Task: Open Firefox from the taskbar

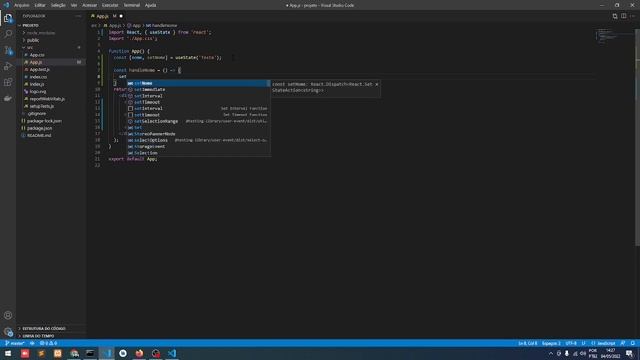Action: (x=139, y=353)
